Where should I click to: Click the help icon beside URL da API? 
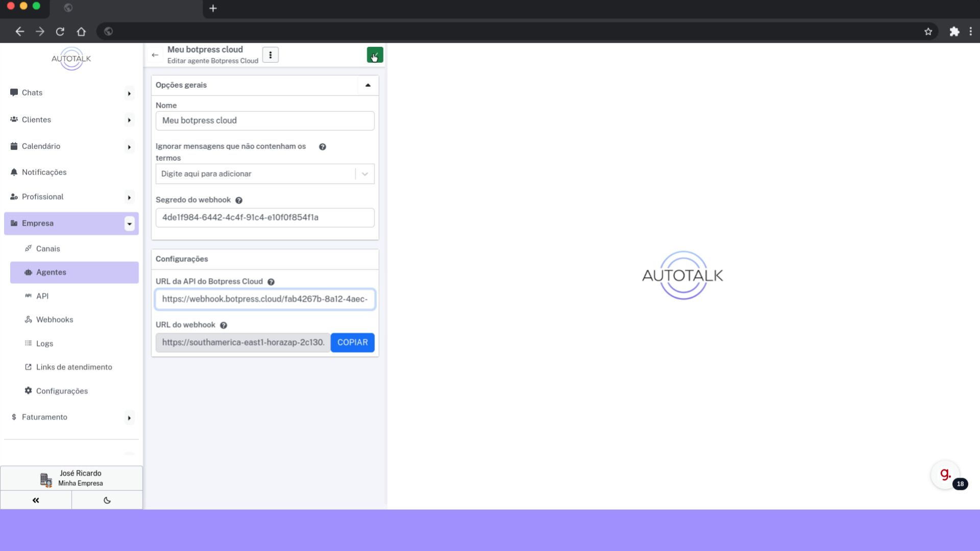click(271, 282)
